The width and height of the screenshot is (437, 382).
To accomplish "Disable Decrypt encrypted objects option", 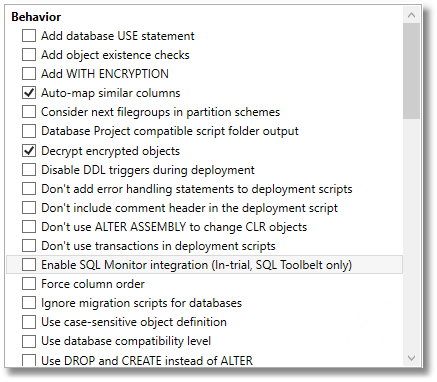I will tap(29, 151).
